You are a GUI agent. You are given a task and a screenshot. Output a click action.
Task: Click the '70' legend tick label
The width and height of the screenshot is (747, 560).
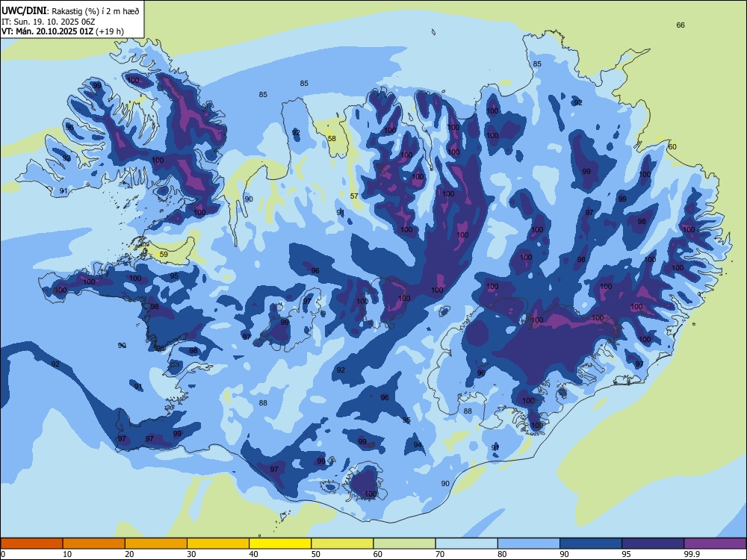[440, 554]
